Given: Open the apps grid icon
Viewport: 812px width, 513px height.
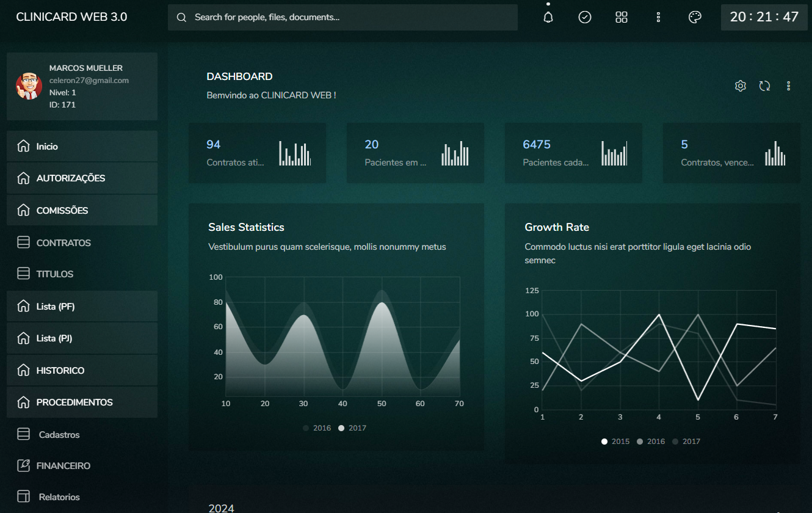Looking at the screenshot, I should pos(622,17).
